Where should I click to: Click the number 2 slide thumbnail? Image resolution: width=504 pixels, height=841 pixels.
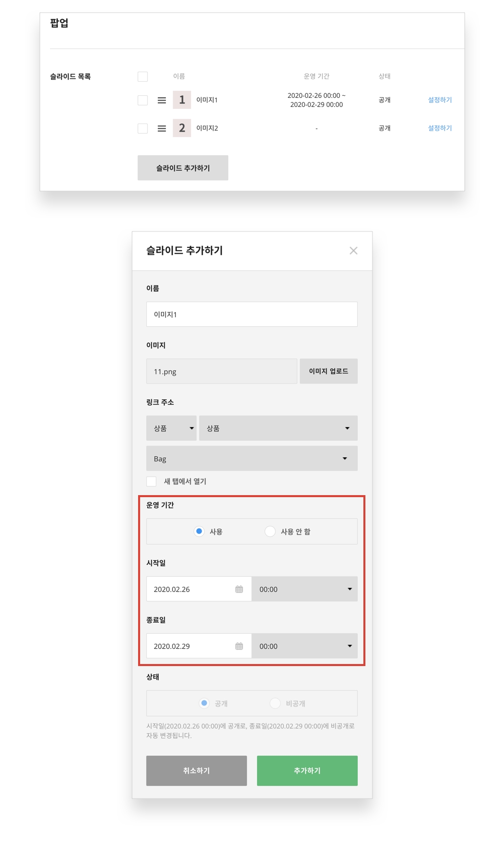181,128
